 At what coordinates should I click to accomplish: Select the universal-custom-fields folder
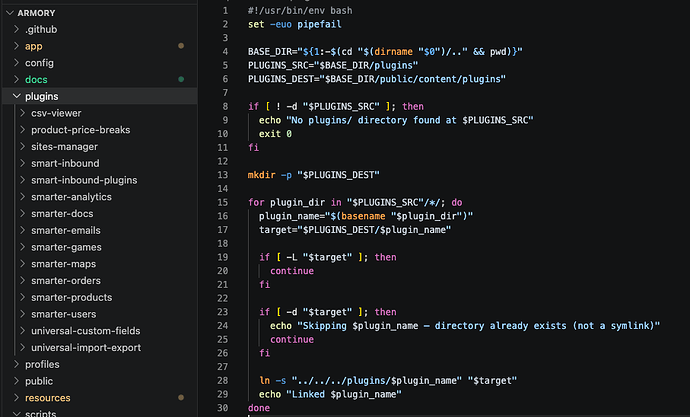85,330
